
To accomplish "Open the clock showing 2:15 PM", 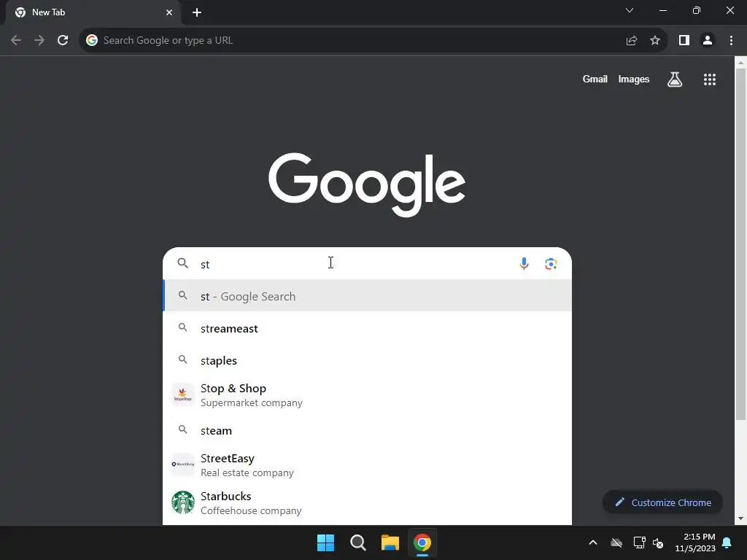I will pyautogui.click(x=695, y=542).
